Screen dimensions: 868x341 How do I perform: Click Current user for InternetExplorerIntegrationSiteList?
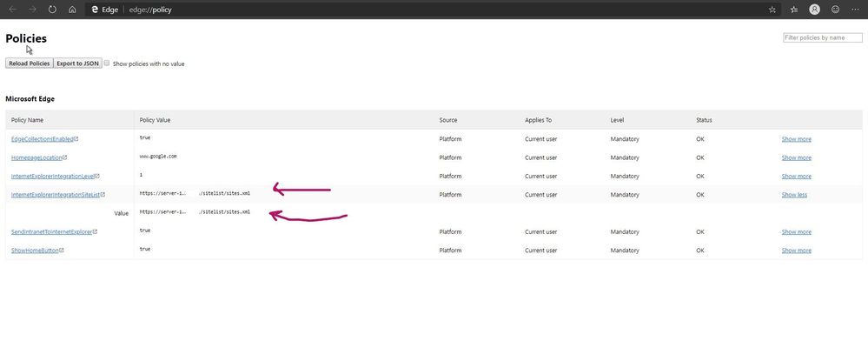[x=540, y=195]
